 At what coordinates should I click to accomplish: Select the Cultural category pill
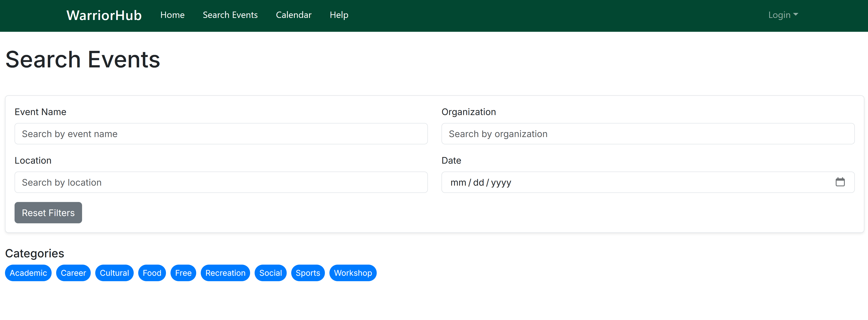114,273
